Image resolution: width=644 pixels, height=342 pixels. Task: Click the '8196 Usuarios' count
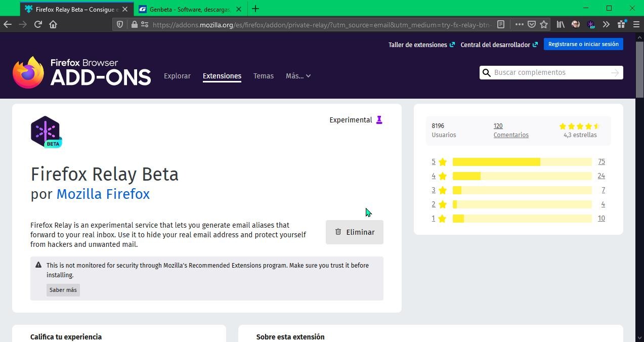(444, 131)
